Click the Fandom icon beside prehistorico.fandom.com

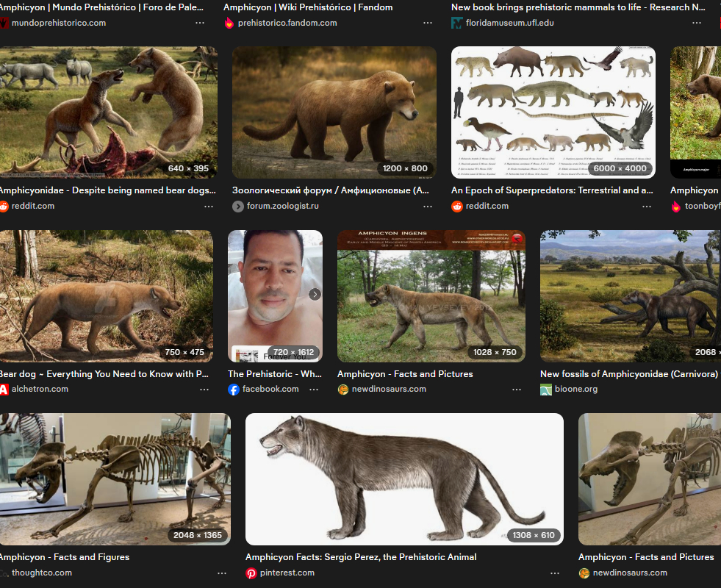coord(229,23)
